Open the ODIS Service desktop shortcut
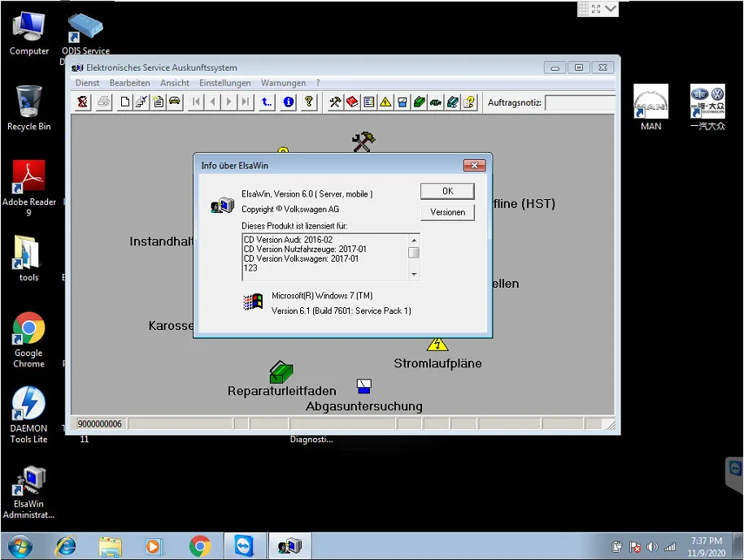 [x=85, y=33]
